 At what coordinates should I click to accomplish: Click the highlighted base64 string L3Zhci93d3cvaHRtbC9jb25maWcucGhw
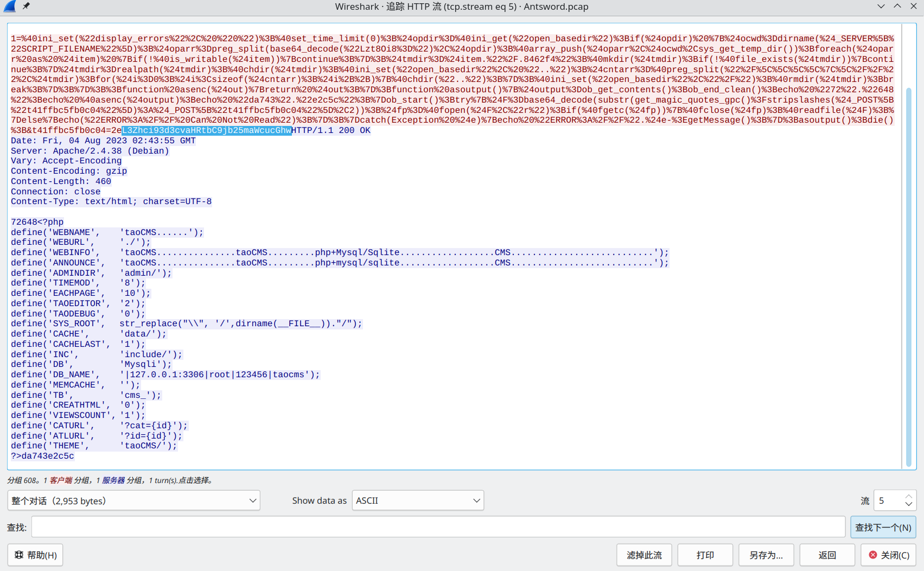click(207, 130)
